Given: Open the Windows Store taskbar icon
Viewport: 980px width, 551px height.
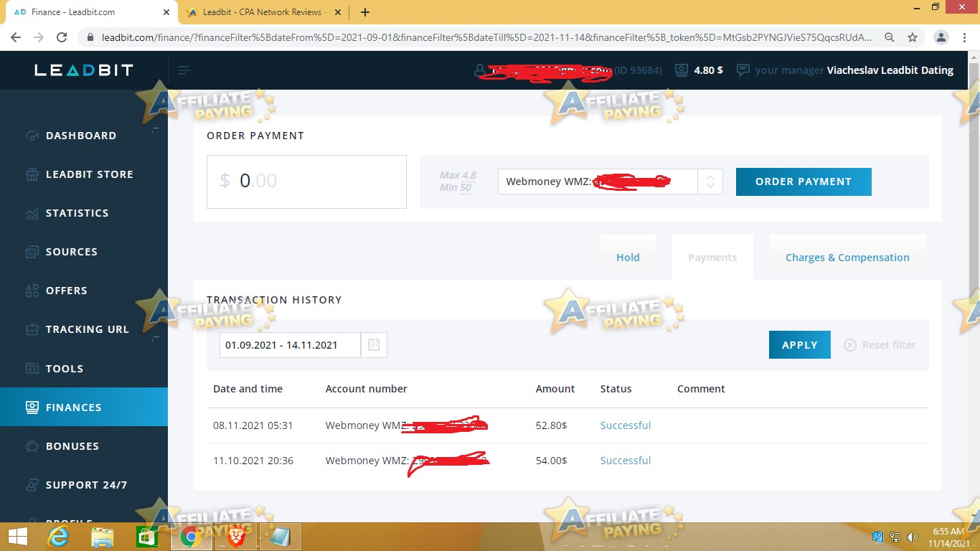Looking at the screenshot, I should point(147,537).
